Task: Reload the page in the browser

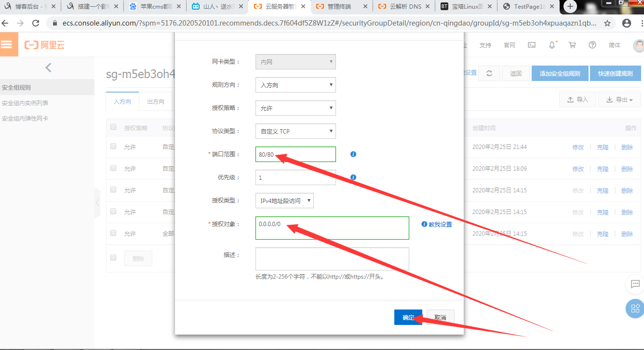Action: coord(36,23)
